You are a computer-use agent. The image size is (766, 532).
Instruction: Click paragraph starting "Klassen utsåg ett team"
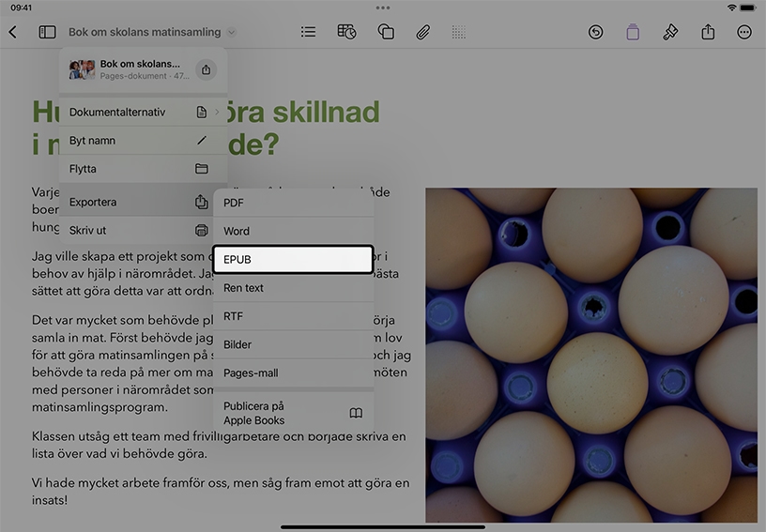[x=219, y=445]
